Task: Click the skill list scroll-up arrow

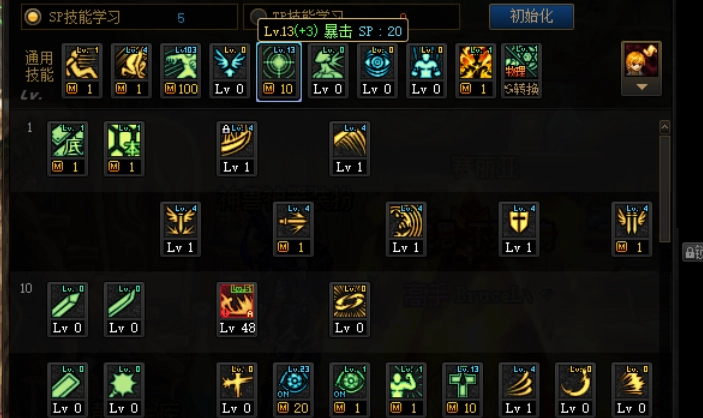Action: [664, 127]
